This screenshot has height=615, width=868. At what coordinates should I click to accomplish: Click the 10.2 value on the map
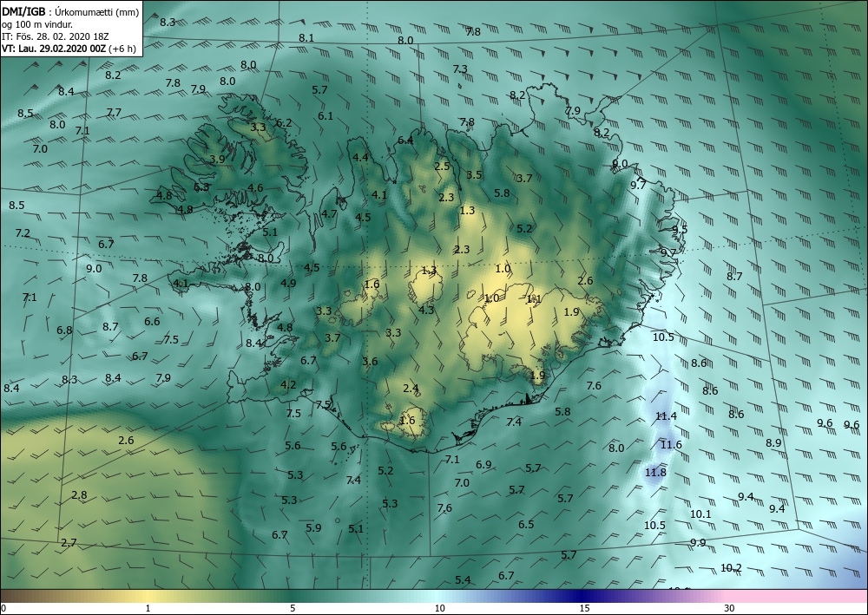pyautogui.click(x=731, y=568)
